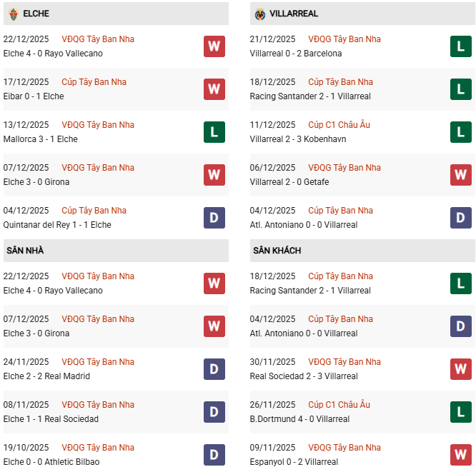Screen dimensions: 476x472
Task: Click the Elche club crest icon
Action: (14, 14)
